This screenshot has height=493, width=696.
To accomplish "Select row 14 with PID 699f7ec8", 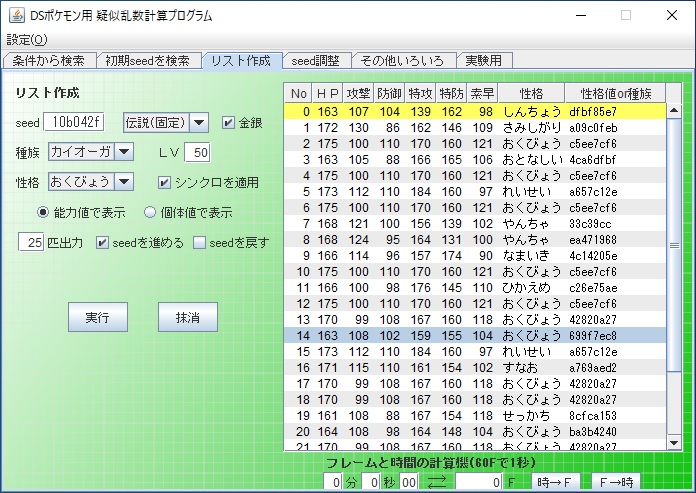I will (475, 336).
